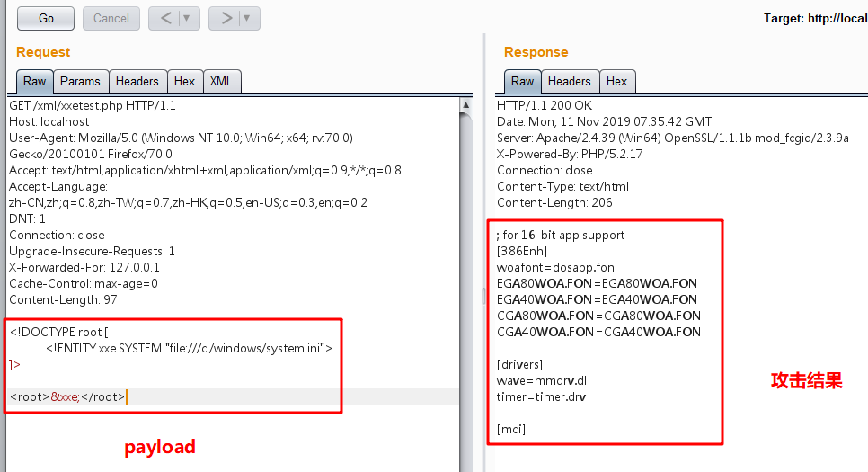868x472 pixels.
Task: Click the response Date header line
Action: click(605, 121)
